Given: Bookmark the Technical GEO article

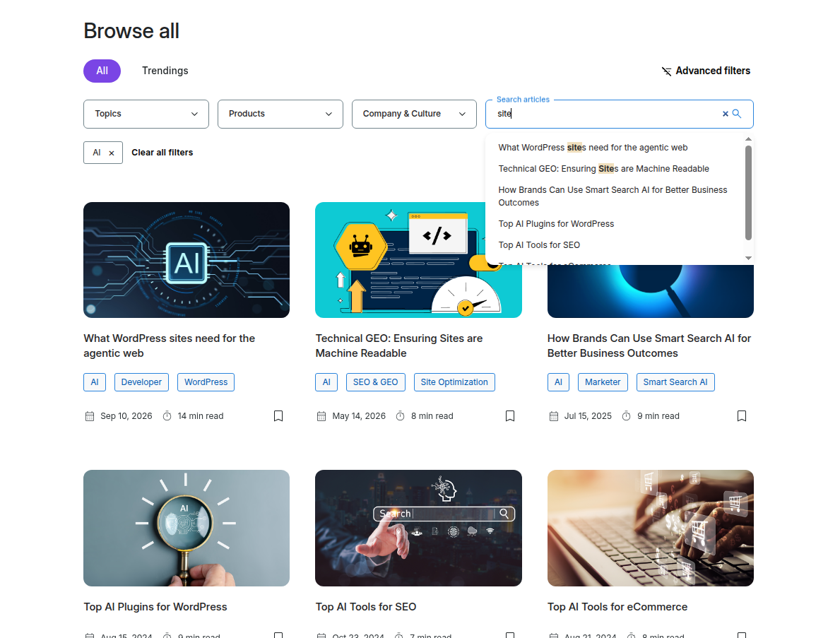Looking at the screenshot, I should pos(510,416).
